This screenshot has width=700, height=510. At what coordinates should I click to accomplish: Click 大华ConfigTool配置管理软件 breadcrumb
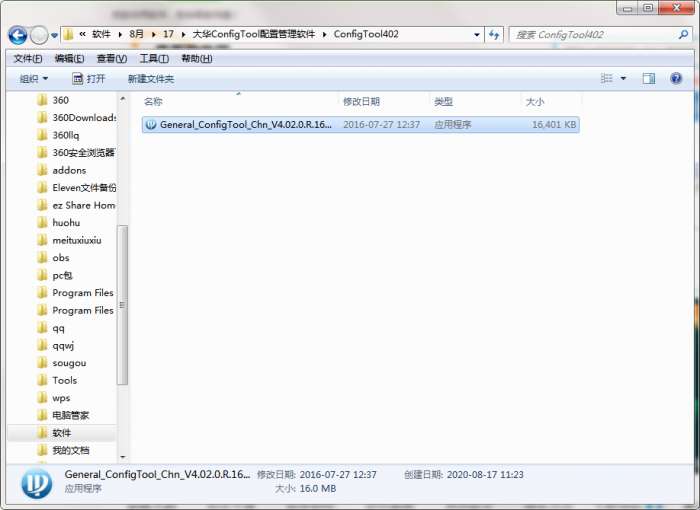pyautogui.click(x=254, y=34)
